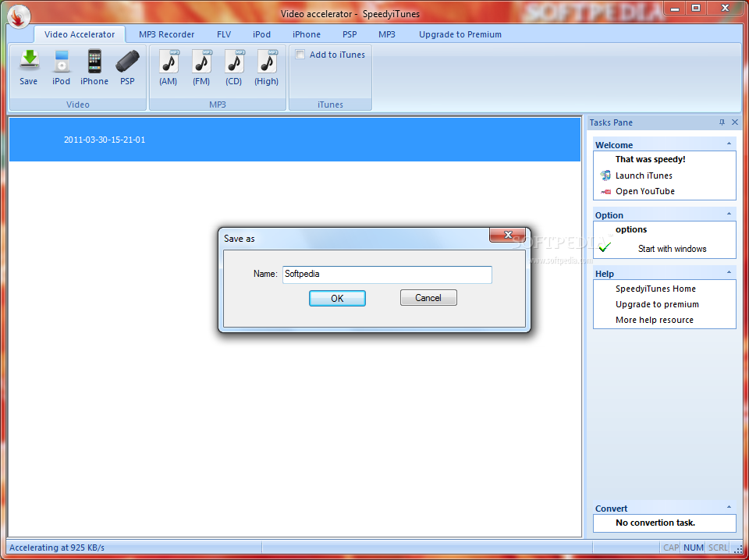The height and width of the screenshot is (560, 749).
Task: Open the Upgrade to Premium tab
Action: (x=460, y=34)
